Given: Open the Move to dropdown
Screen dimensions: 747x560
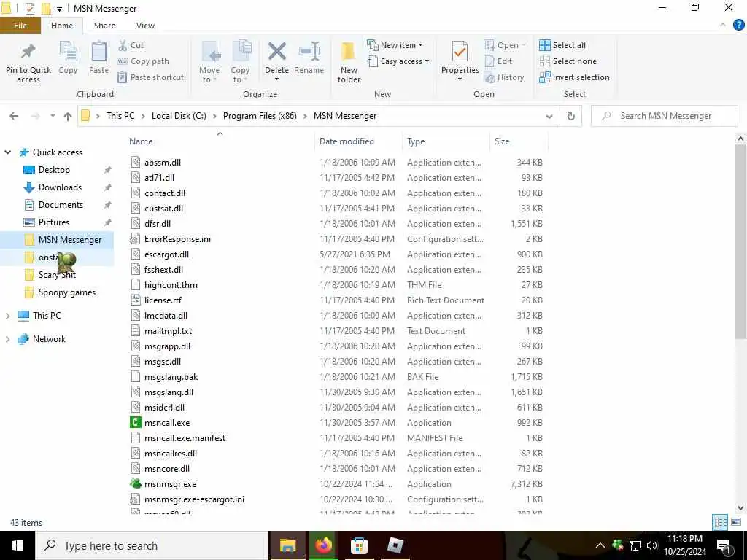Looking at the screenshot, I should (209, 62).
